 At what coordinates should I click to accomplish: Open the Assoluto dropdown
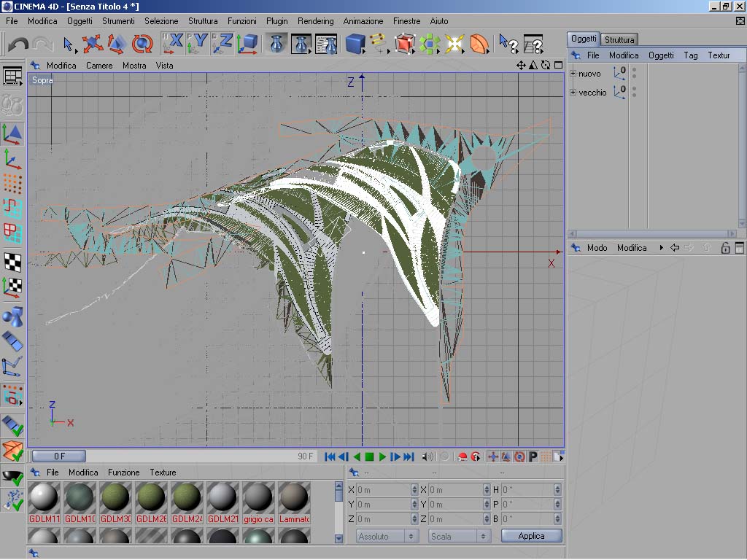pyautogui.click(x=387, y=536)
